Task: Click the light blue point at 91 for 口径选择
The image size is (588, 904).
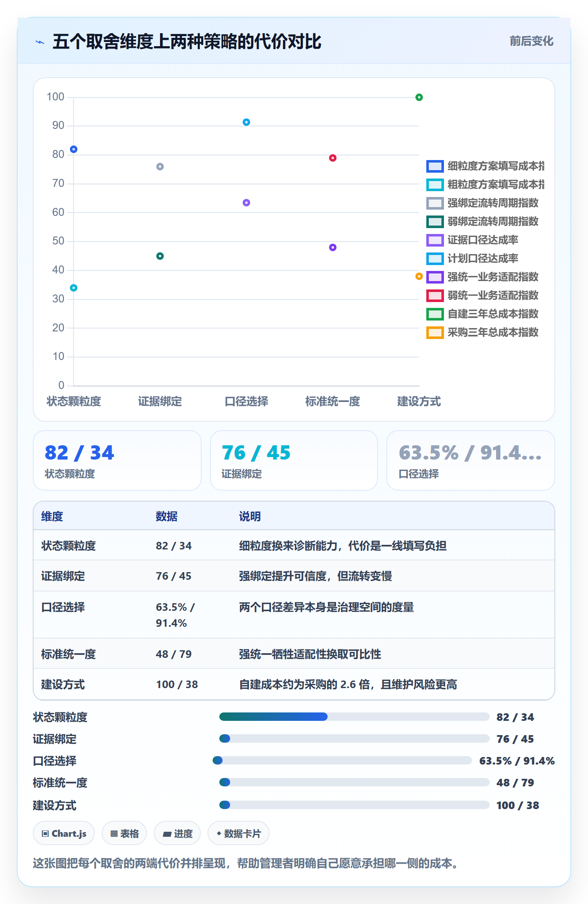Action: [247, 122]
